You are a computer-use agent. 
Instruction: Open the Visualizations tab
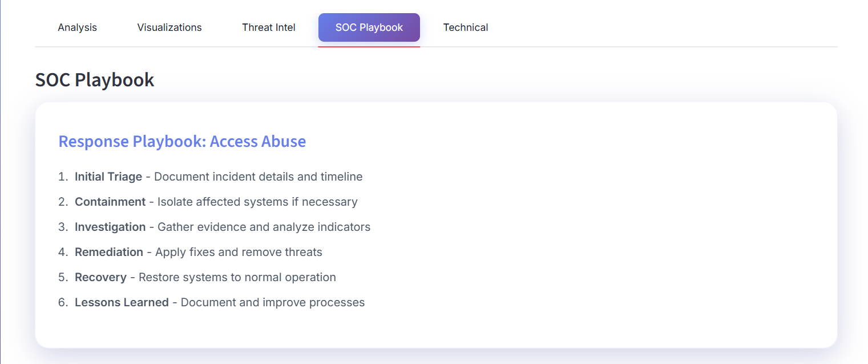point(169,27)
